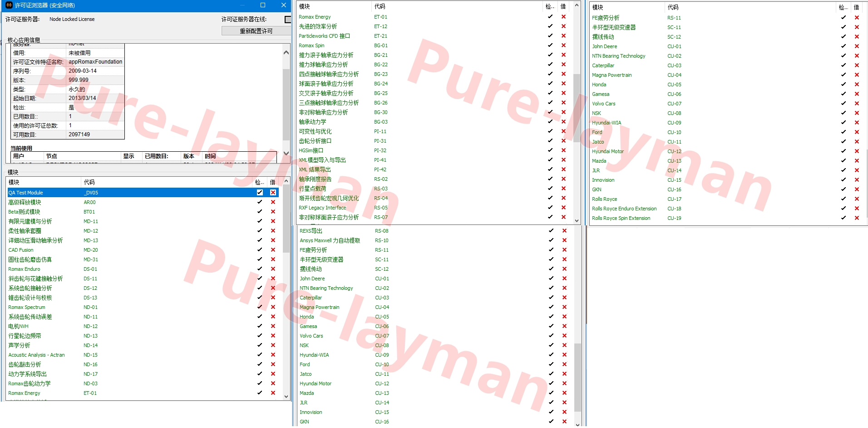
Task: Select the 行星点载荷 module name
Action: tap(312, 189)
